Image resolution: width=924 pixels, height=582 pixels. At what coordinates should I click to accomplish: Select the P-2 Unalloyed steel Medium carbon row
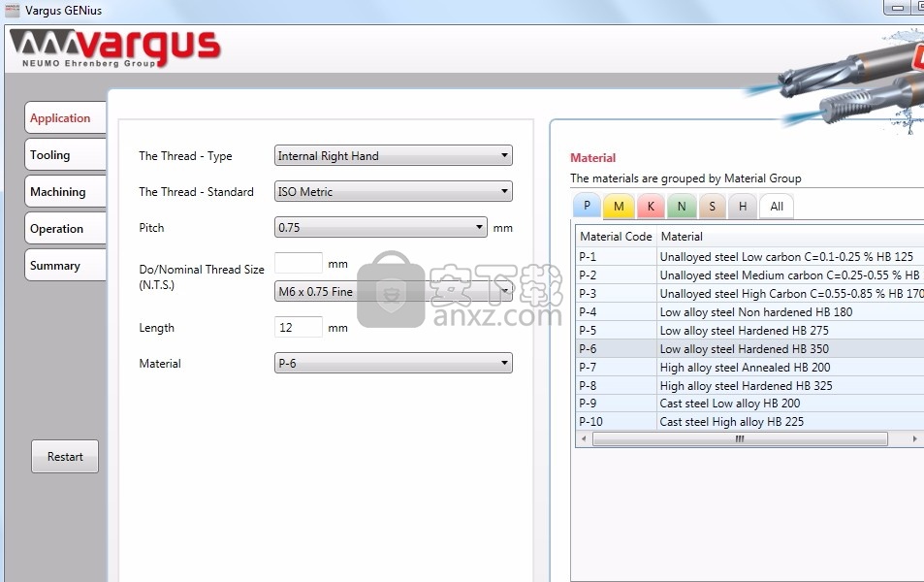pos(749,275)
